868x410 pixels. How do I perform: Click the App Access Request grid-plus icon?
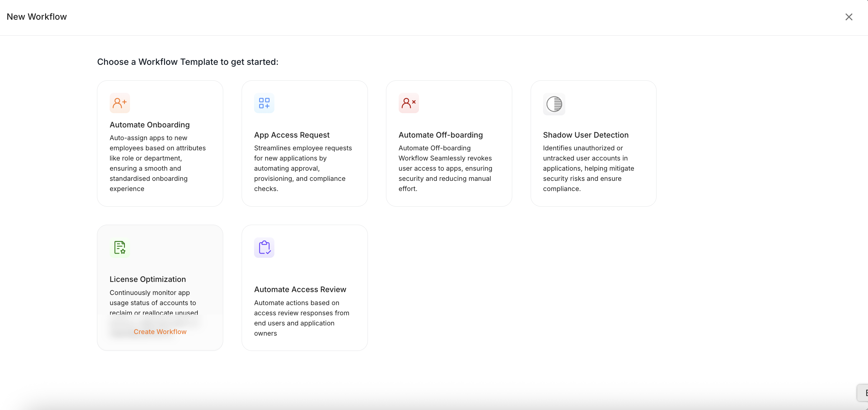coord(264,103)
